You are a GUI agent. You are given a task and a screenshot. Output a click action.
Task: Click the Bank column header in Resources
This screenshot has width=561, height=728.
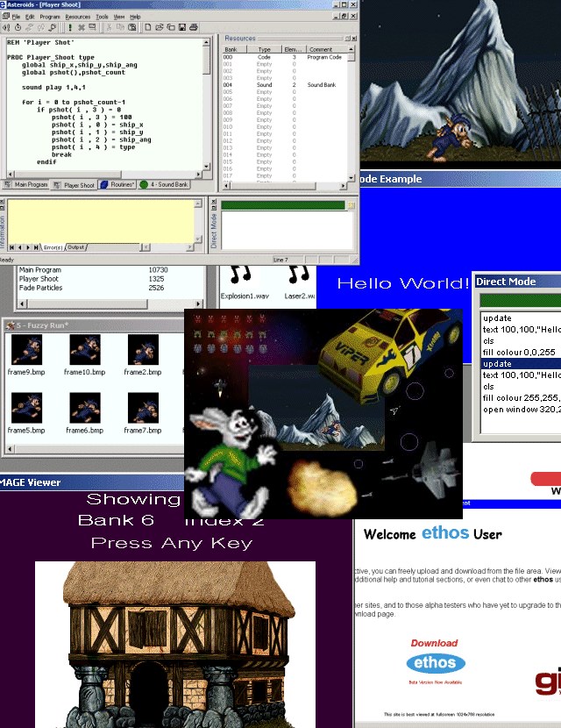(x=233, y=49)
